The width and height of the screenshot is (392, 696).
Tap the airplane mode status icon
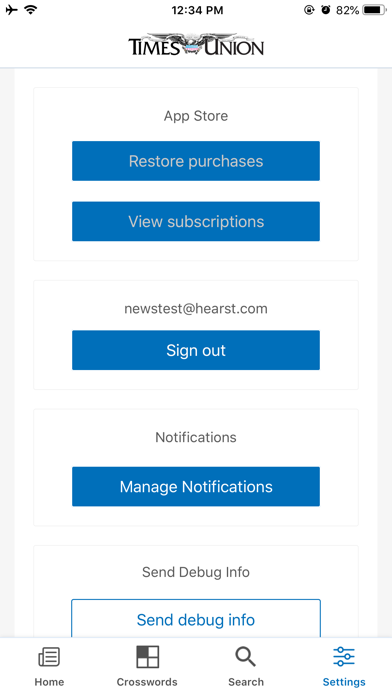[x=12, y=10]
